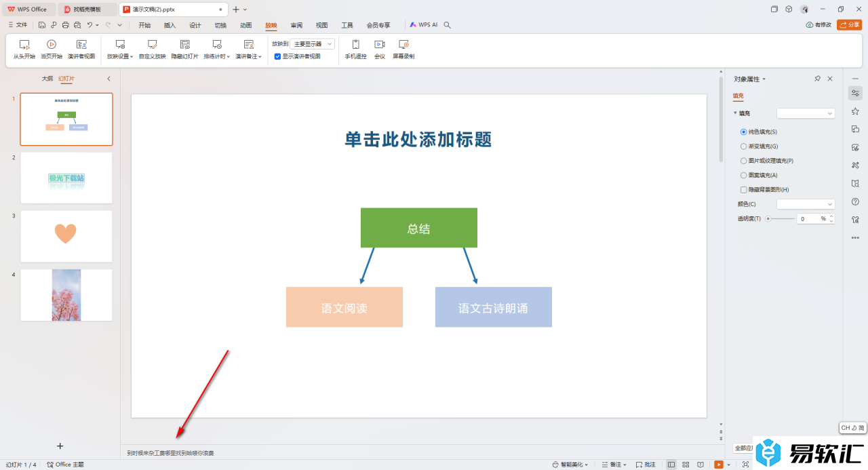Start slideshow from beginning (从头开始)

(24, 50)
